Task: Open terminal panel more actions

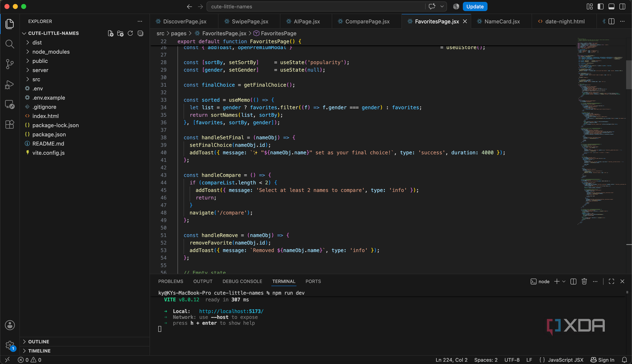Action: (595, 281)
